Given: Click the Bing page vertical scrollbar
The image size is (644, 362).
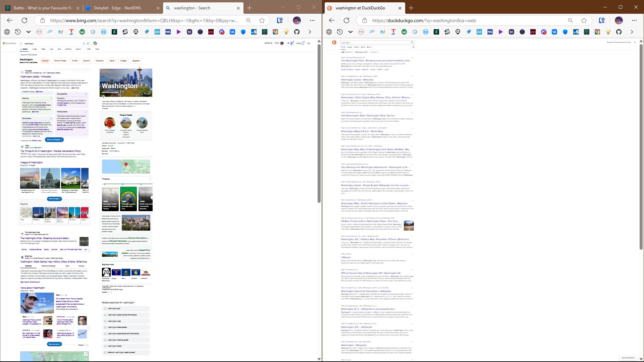Looking at the screenshot, I should pos(319,123).
